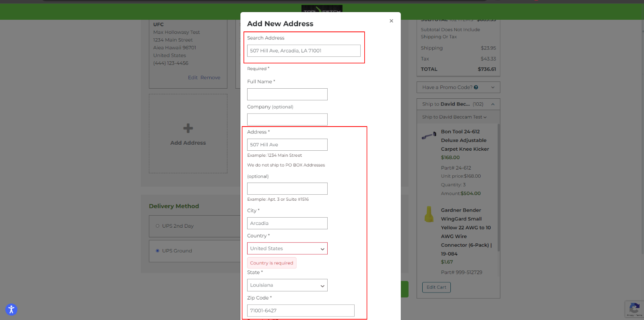The width and height of the screenshot is (644, 320).
Task: Expand the Have a Promo Code section
Action: click(x=458, y=87)
